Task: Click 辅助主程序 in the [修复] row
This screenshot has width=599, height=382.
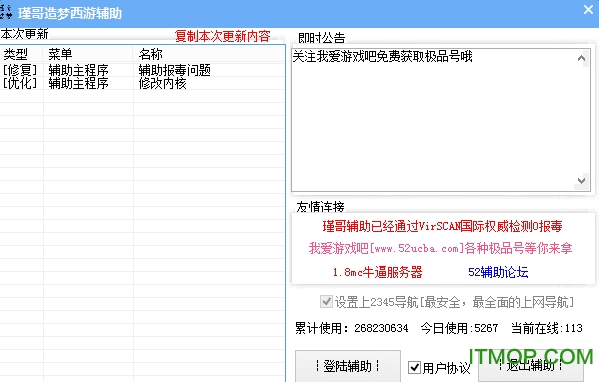Action: (x=78, y=70)
